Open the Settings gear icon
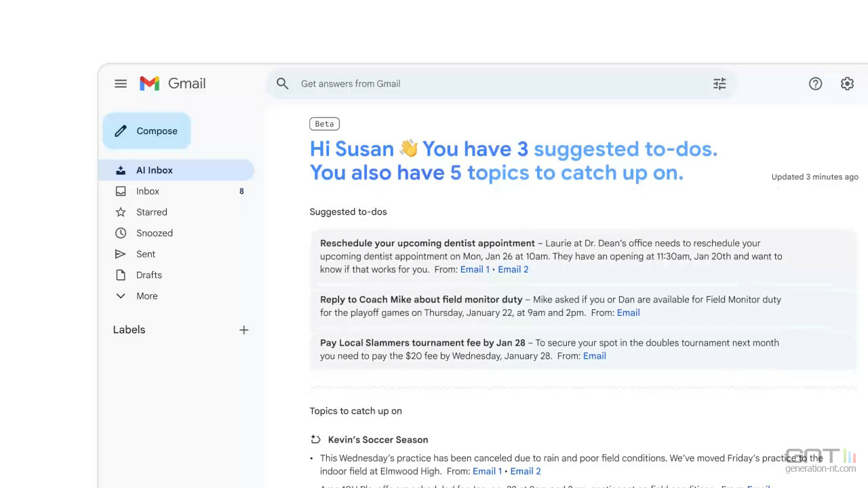Screen dimensions: 868x488 [847, 83]
